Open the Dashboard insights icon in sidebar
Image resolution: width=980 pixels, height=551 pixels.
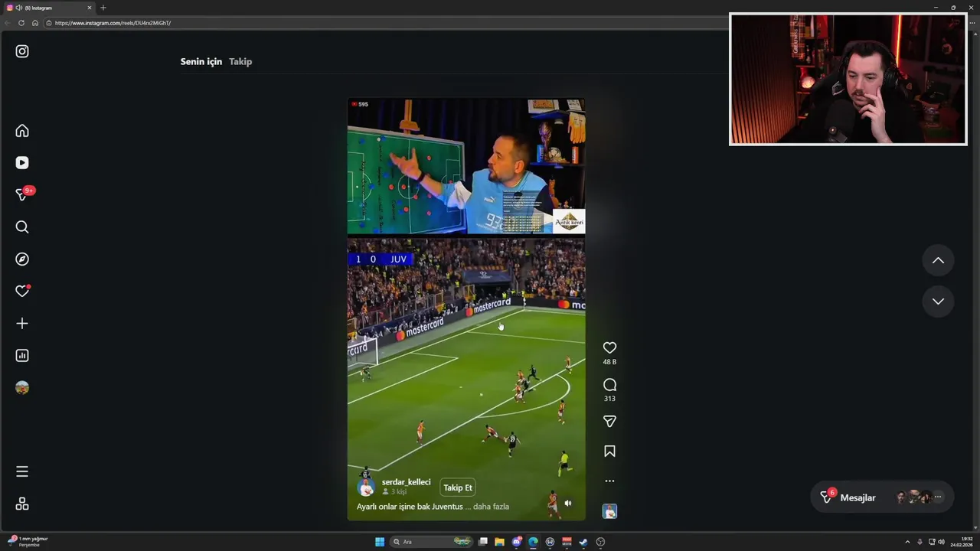click(x=22, y=356)
